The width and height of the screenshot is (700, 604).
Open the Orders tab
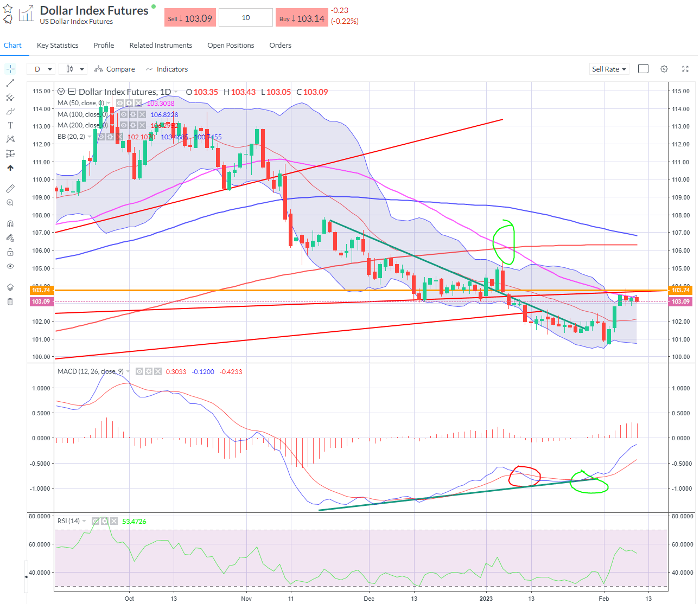click(281, 45)
